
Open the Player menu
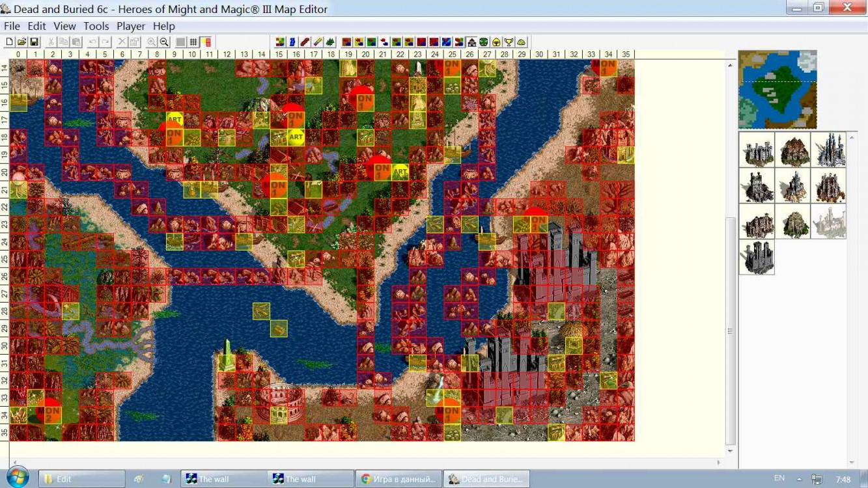pyautogui.click(x=130, y=26)
